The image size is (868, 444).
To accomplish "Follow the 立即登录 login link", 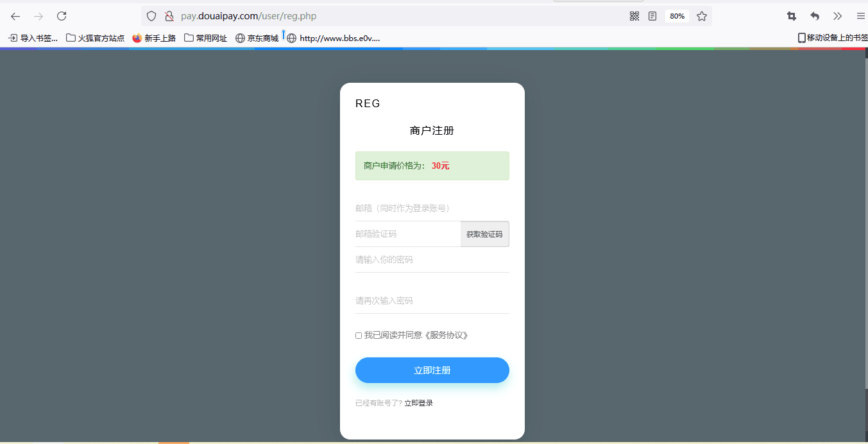I will 418,402.
